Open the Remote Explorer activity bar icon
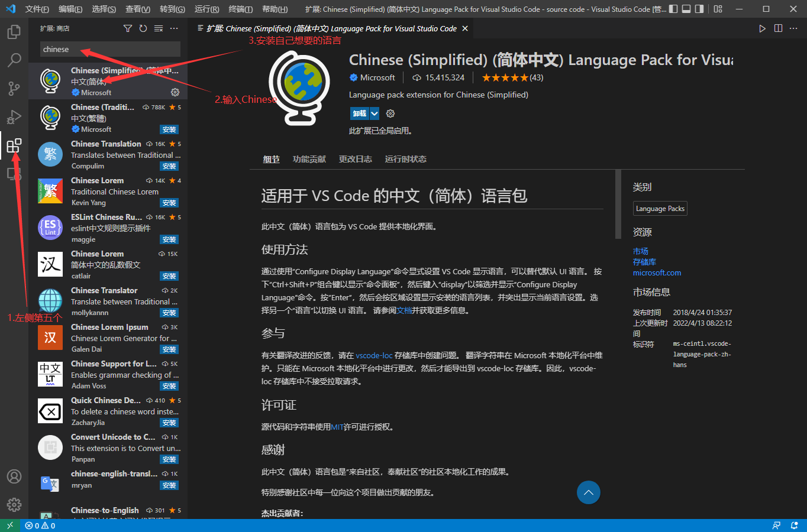 [x=14, y=173]
